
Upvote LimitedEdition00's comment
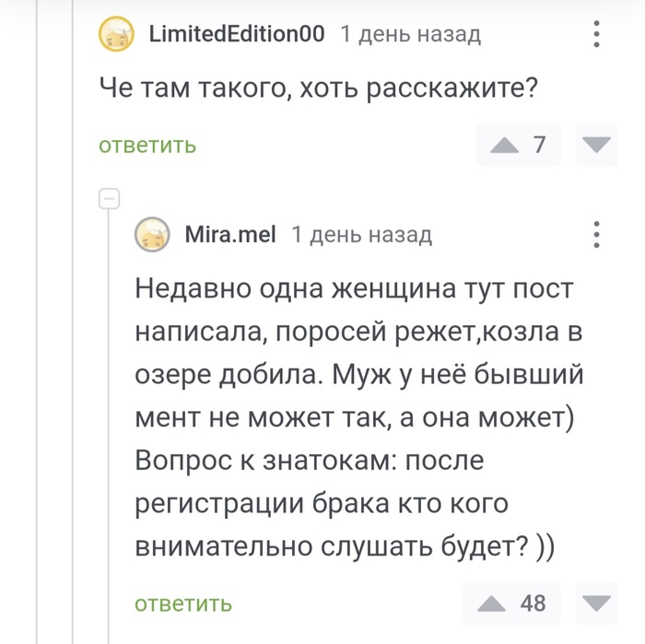(505, 146)
